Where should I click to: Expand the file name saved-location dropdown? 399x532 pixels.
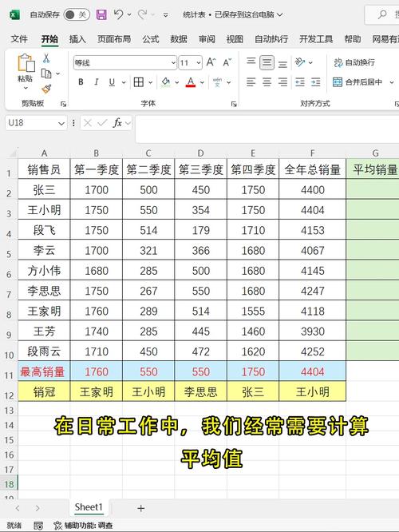(279, 14)
